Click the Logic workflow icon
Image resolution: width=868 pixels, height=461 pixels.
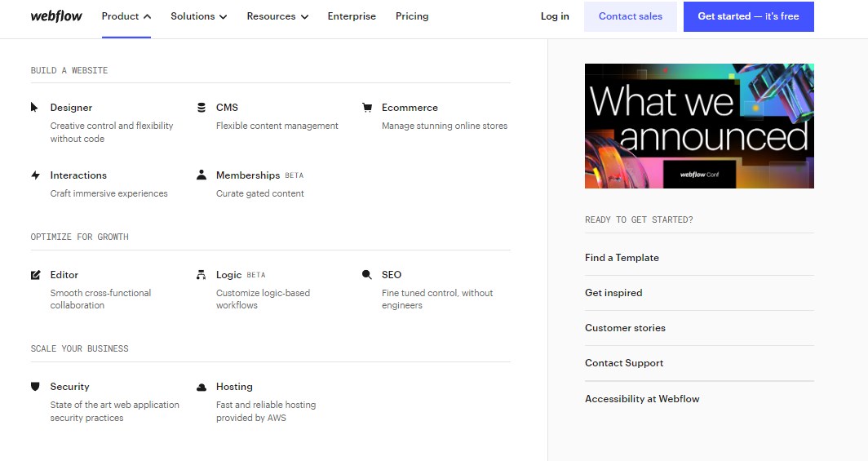click(x=201, y=274)
